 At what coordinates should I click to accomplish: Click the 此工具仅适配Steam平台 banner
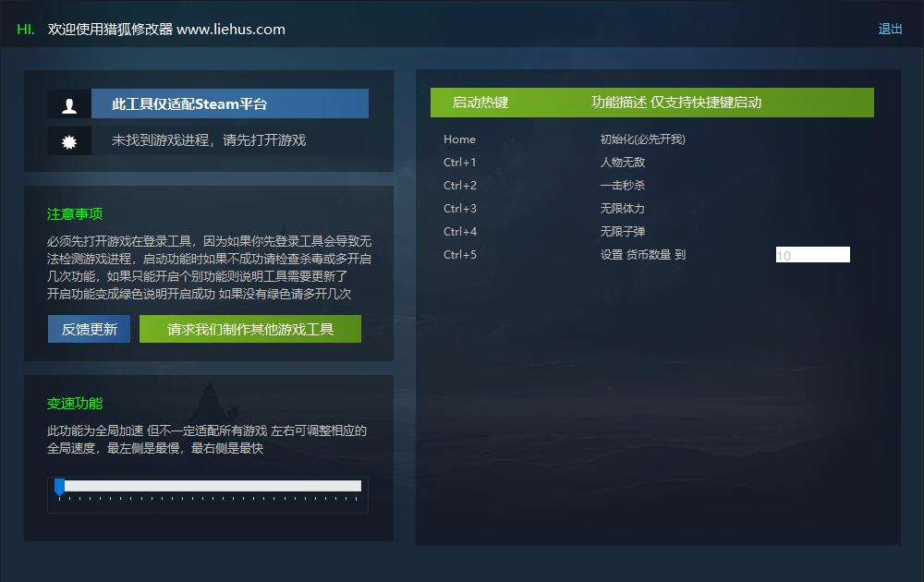pos(230,103)
